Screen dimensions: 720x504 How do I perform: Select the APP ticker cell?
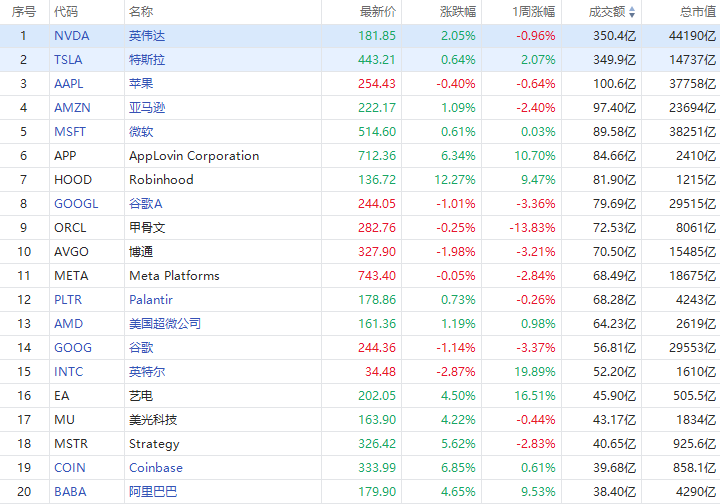(65, 156)
